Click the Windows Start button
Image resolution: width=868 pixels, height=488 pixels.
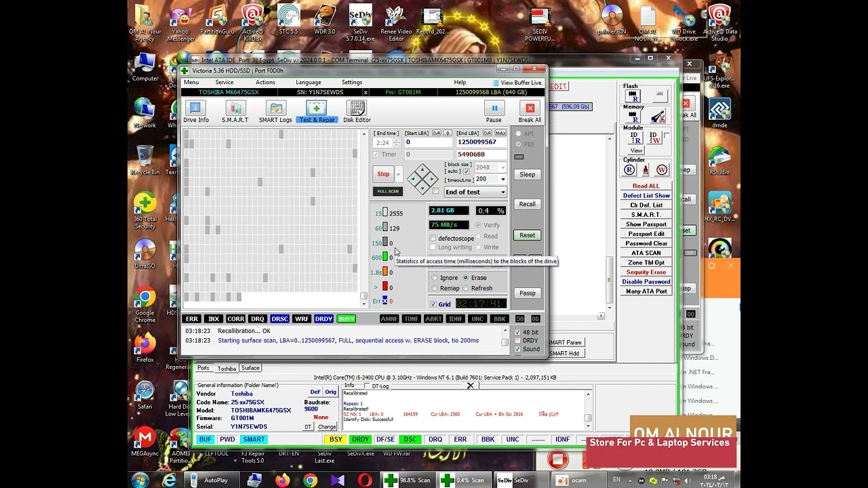click(x=140, y=480)
